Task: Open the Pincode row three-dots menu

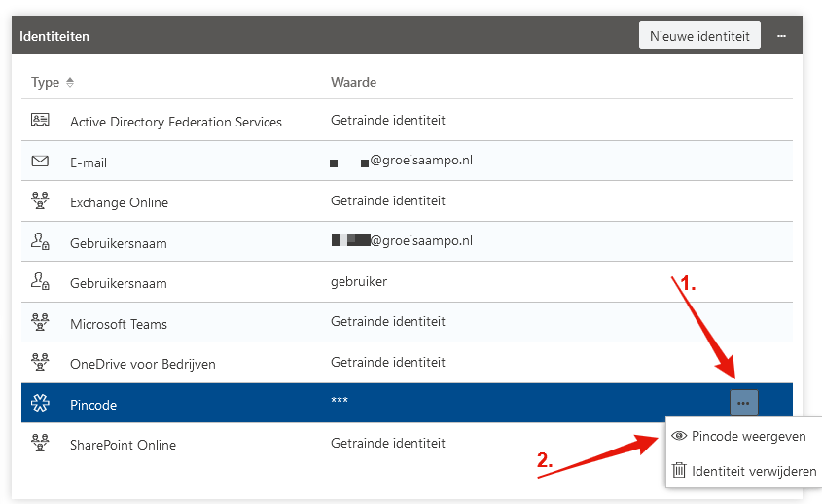Action: (x=743, y=403)
